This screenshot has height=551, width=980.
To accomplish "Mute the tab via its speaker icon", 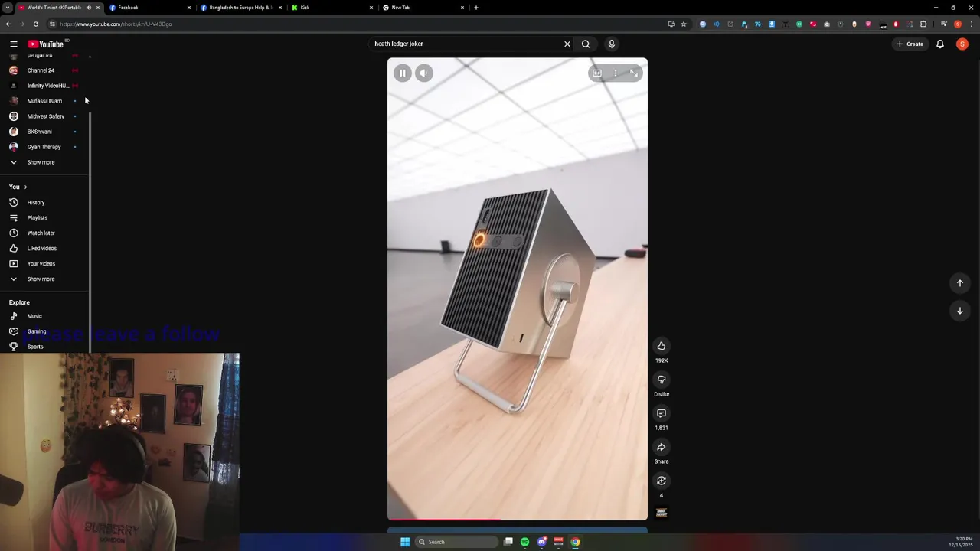I will coord(88,8).
